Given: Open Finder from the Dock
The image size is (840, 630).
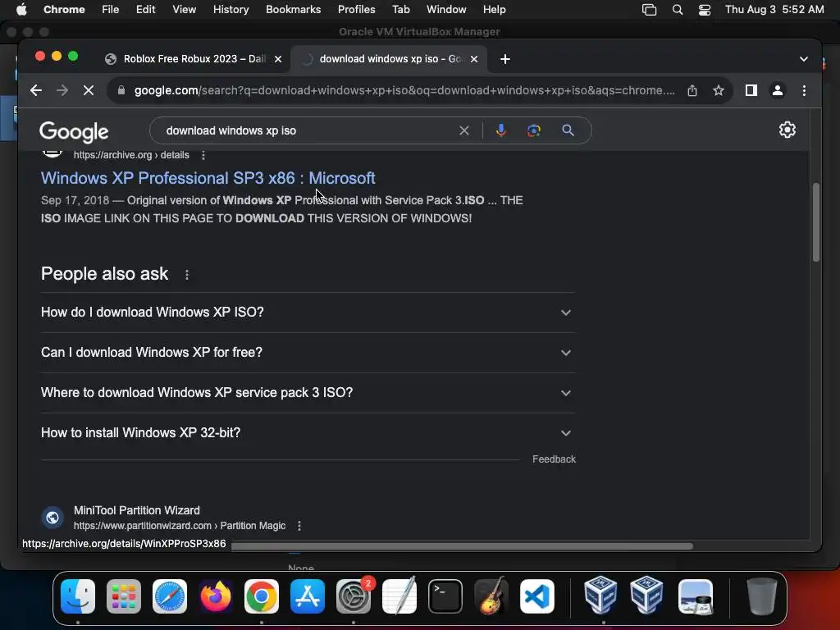Looking at the screenshot, I should [78, 596].
